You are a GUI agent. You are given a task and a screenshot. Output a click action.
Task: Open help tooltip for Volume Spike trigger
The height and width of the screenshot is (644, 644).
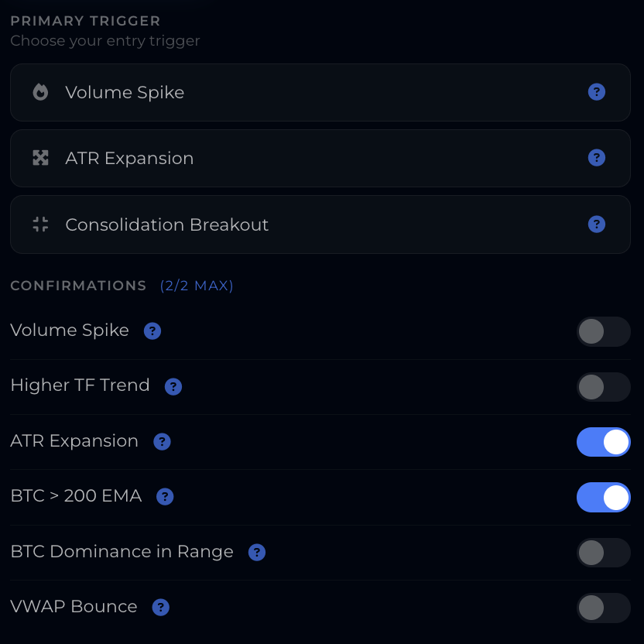coord(596,92)
